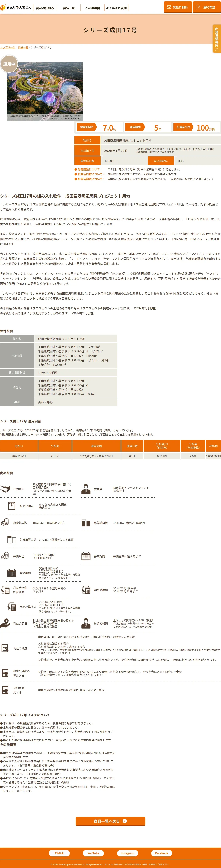Click the calculator icon beside 最終計算期間
Image resolution: width=221 pixels, height=868 pixels.
point(11,607)
